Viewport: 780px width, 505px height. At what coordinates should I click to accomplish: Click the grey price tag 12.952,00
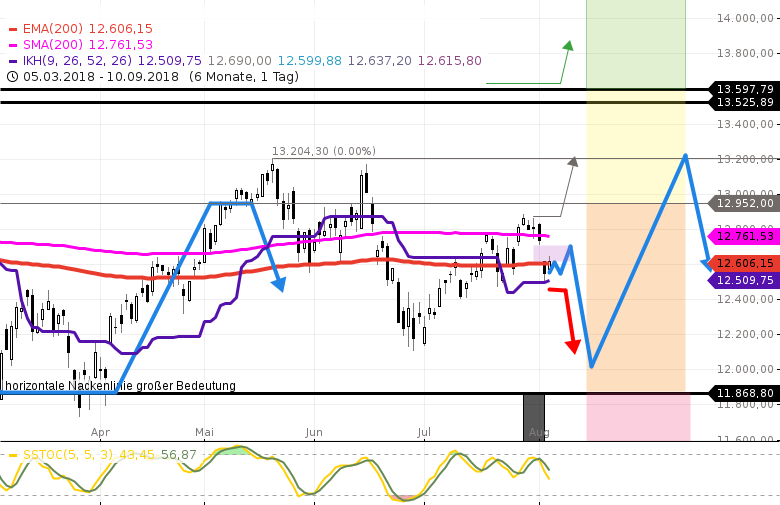[x=744, y=203]
